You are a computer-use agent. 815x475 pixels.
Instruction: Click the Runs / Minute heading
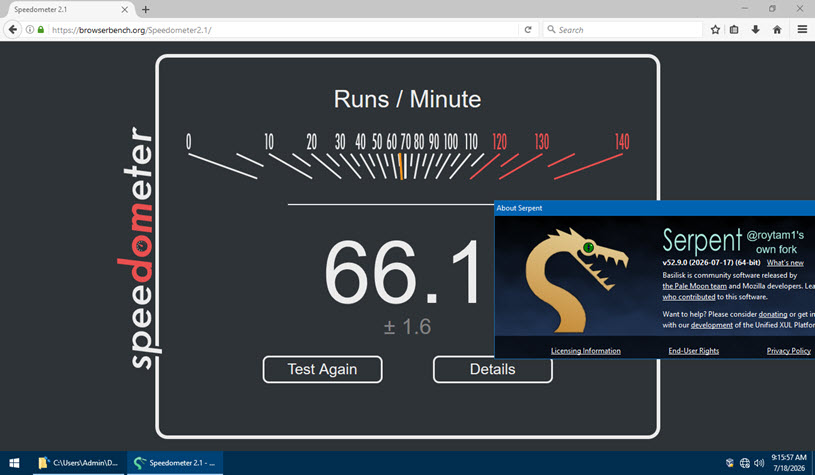tap(408, 99)
